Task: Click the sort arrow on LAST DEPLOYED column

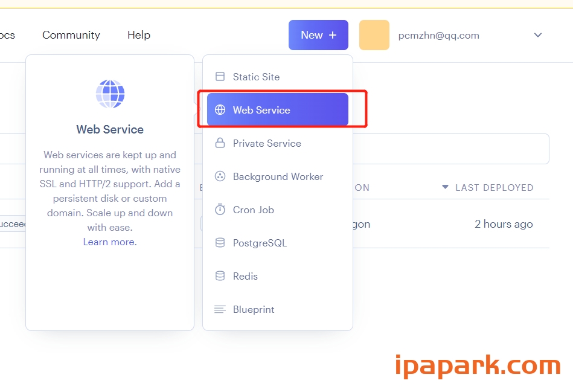Action: click(x=445, y=188)
